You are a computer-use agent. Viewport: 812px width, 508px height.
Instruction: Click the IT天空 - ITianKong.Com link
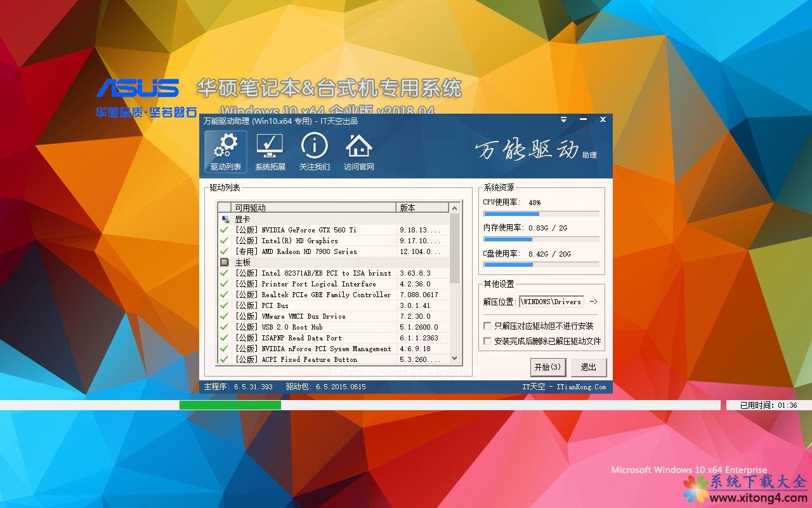pos(564,387)
